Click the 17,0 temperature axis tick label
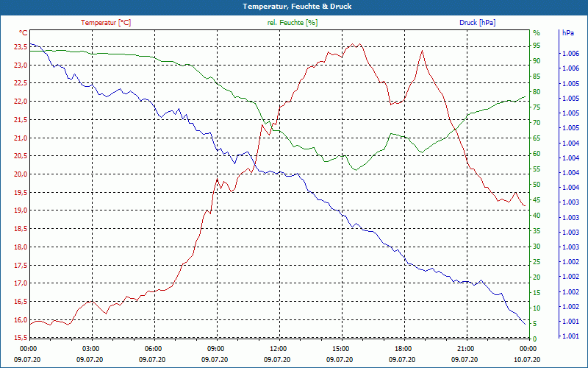The image size is (588, 368). pos(21,283)
